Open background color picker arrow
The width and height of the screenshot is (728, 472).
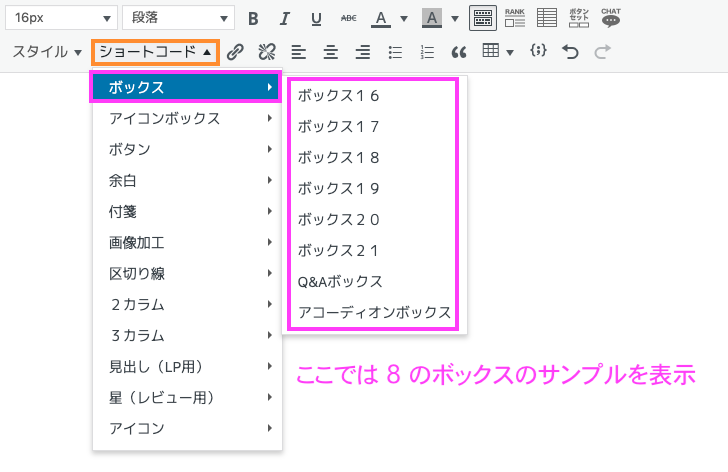click(x=455, y=19)
